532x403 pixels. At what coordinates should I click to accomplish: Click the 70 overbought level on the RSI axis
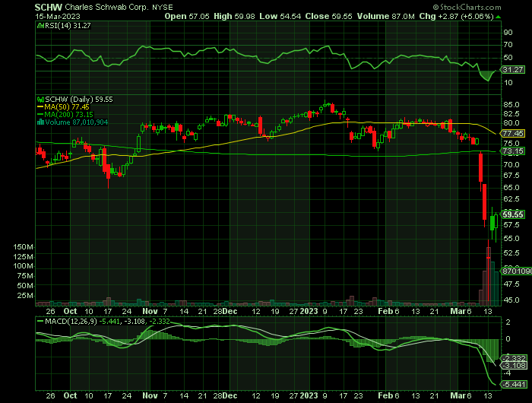tap(508, 44)
